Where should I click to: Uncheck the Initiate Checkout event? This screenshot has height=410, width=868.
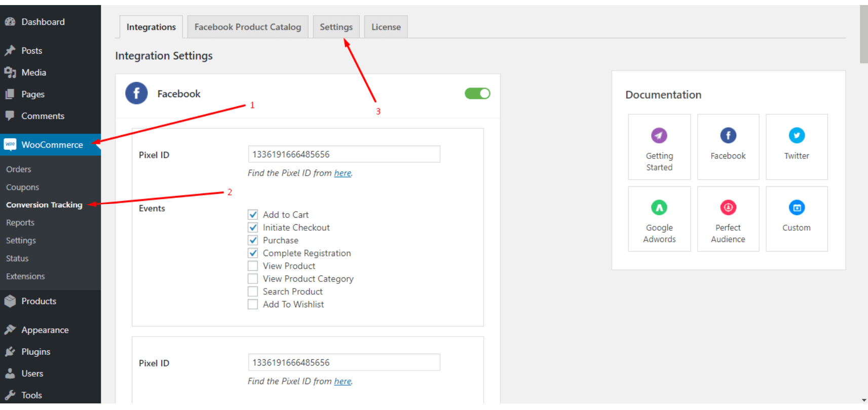[253, 227]
